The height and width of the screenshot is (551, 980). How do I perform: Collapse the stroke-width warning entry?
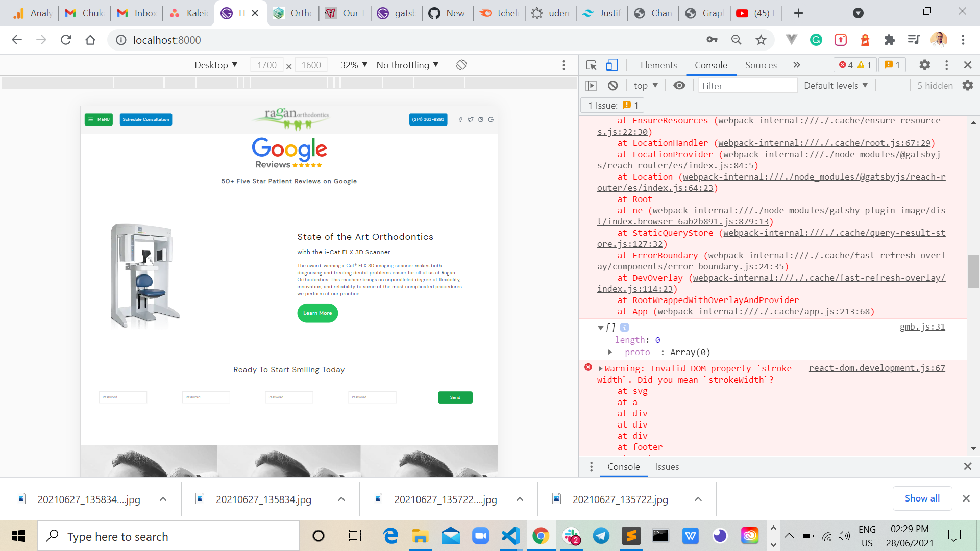[600, 368]
